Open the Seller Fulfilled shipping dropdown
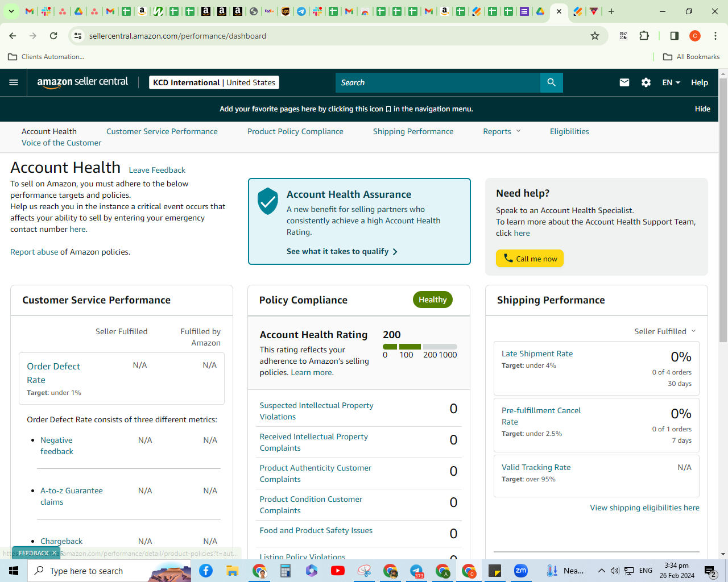This screenshot has width=728, height=582. tap(665, 331)
